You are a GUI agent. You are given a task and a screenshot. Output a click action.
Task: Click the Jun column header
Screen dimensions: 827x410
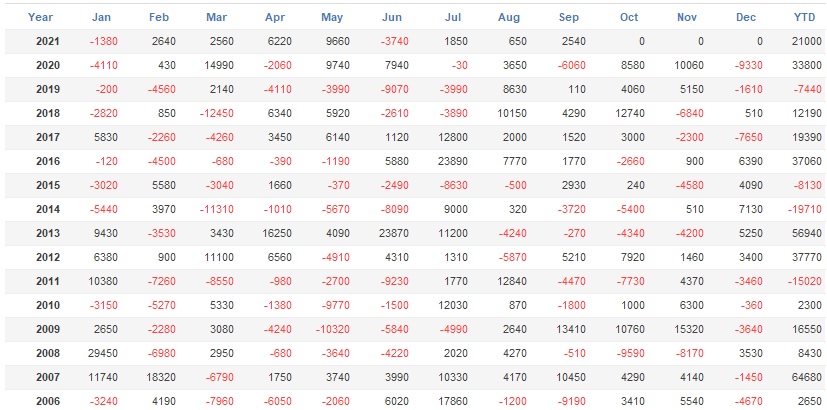click(392, 17)
